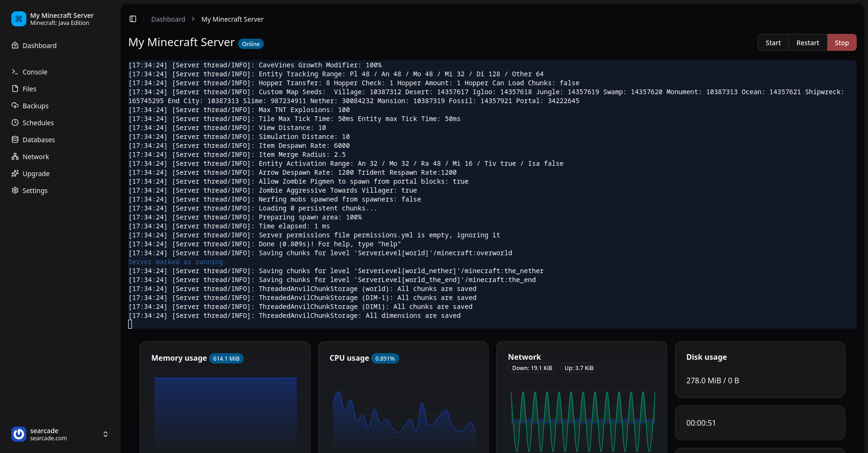Click the 'View Distance: 10' log line

coord(227,128)
